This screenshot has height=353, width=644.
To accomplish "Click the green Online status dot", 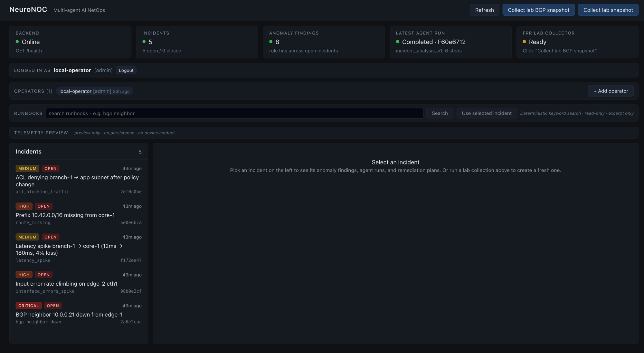I will [17, 42].
